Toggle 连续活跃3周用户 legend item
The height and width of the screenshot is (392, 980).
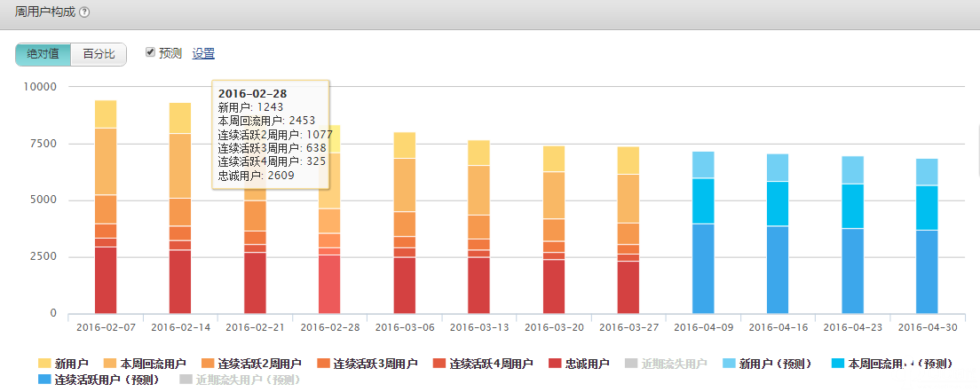click(x=324, y=364)
